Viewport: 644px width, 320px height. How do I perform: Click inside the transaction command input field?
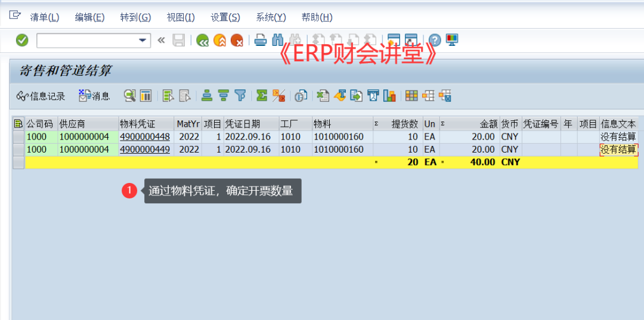[86, 41]
